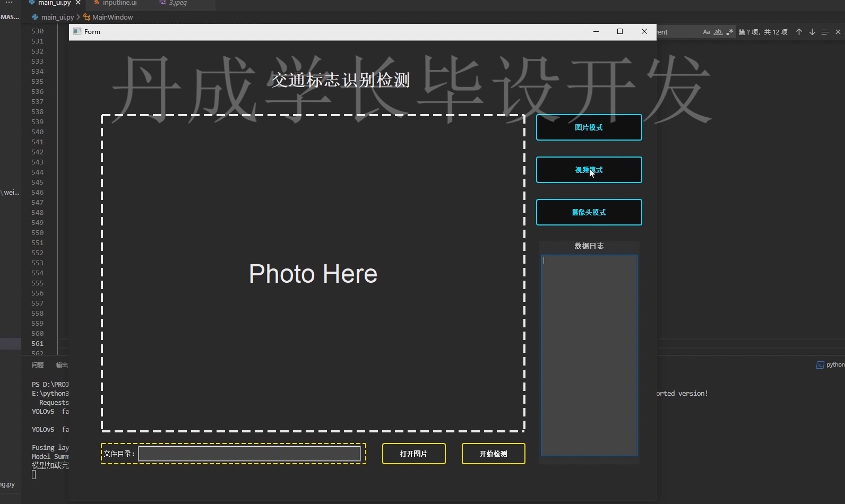Click the 'Model Summ' terminal line
Viewport: 845px width, 504px height.
point(50,457)
